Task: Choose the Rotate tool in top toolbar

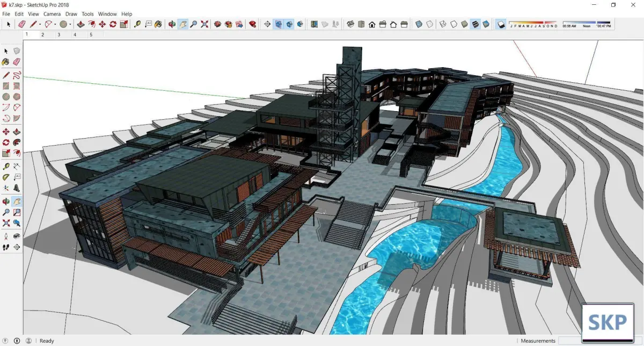Action: point(113,24)
